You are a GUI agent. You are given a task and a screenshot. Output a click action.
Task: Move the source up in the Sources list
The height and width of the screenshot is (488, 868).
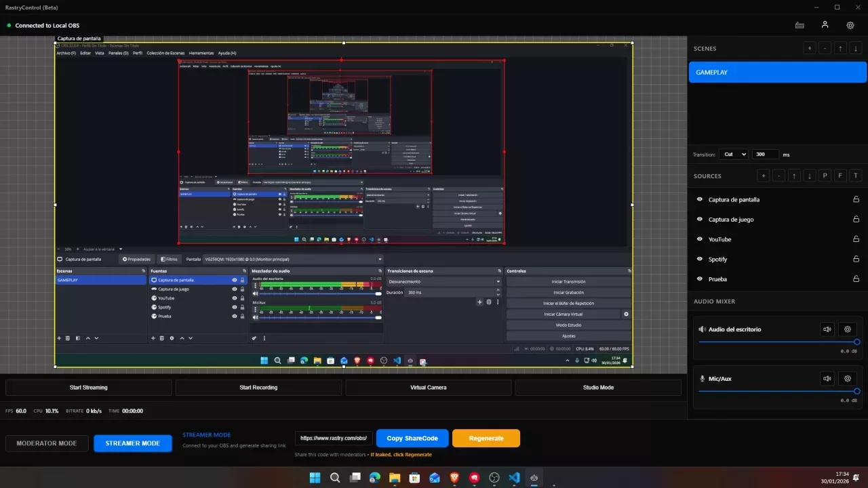[x=794, y=176]
